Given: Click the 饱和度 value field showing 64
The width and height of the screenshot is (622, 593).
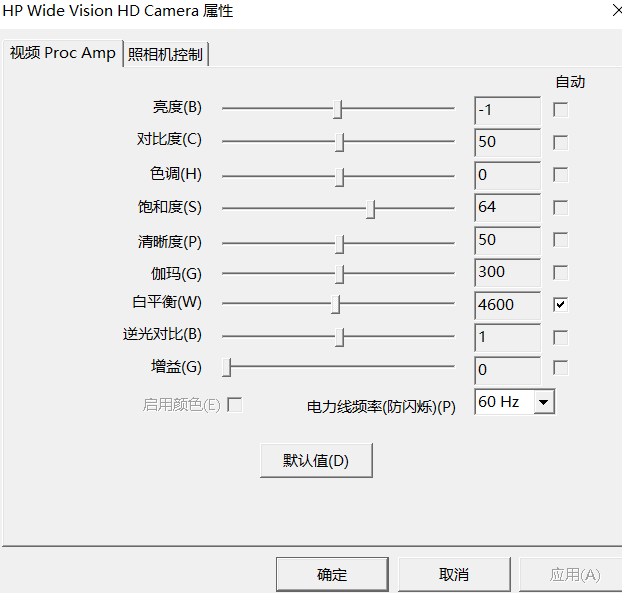Looking at the screenshot, I should tap(507, 208).
